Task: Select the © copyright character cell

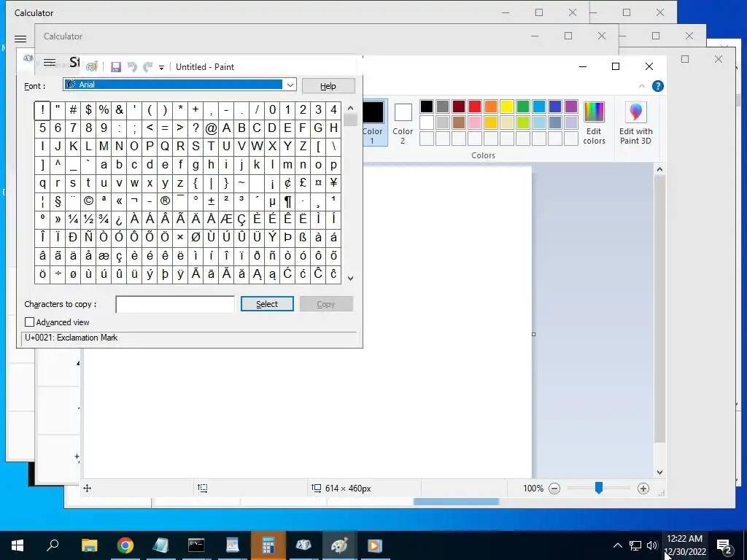Action: 88,201
